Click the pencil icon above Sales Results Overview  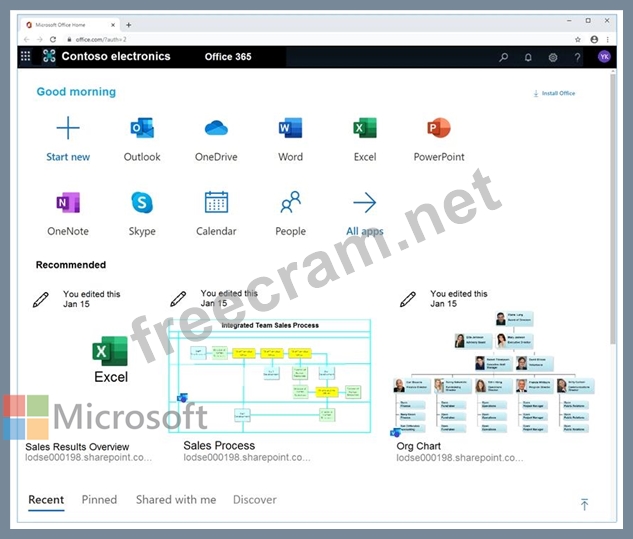(x=40, y=300)
